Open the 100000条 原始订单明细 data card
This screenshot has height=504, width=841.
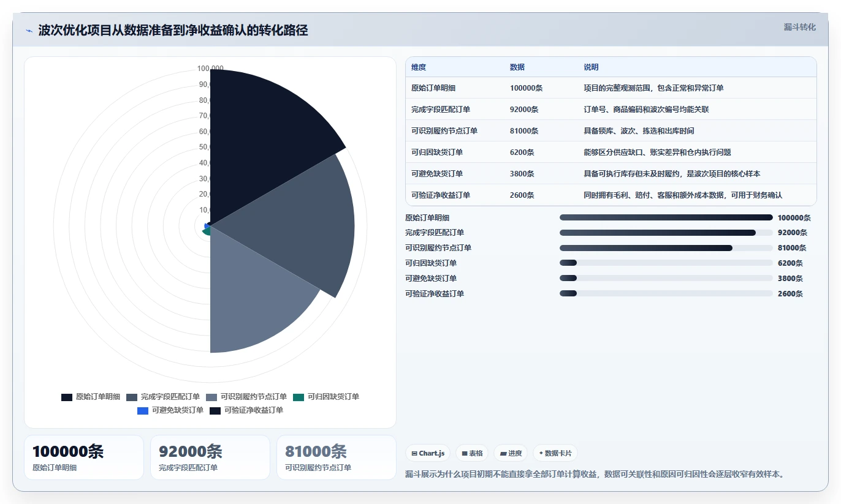[84, 457]
